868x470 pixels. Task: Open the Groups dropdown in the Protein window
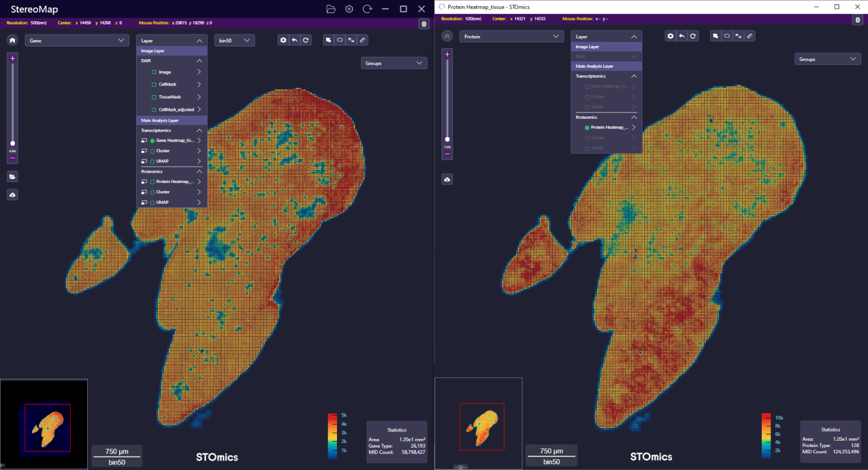click(x=828, y=59)
